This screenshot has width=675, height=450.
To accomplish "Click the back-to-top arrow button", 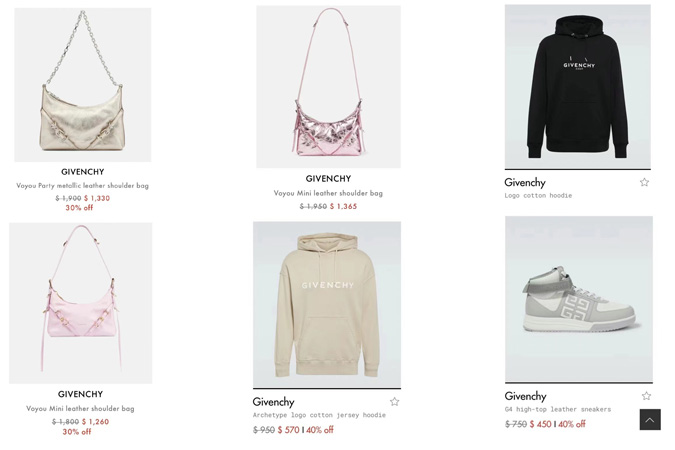I will (x=650, y=419).
